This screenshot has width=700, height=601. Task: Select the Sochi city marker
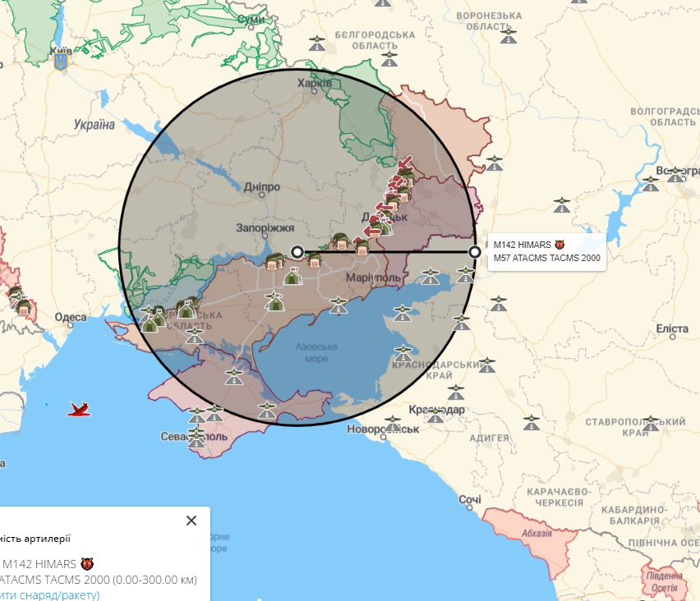click(470, 507)
